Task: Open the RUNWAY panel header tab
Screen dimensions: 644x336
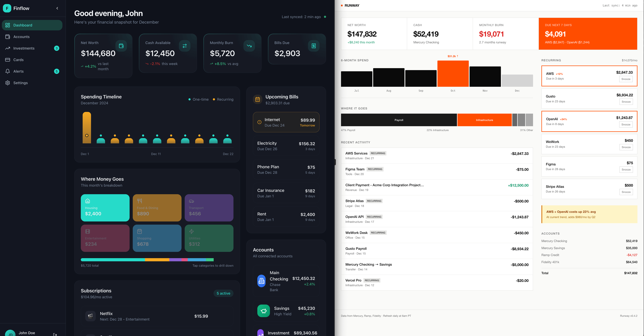Action: click(x=352, y=5)
